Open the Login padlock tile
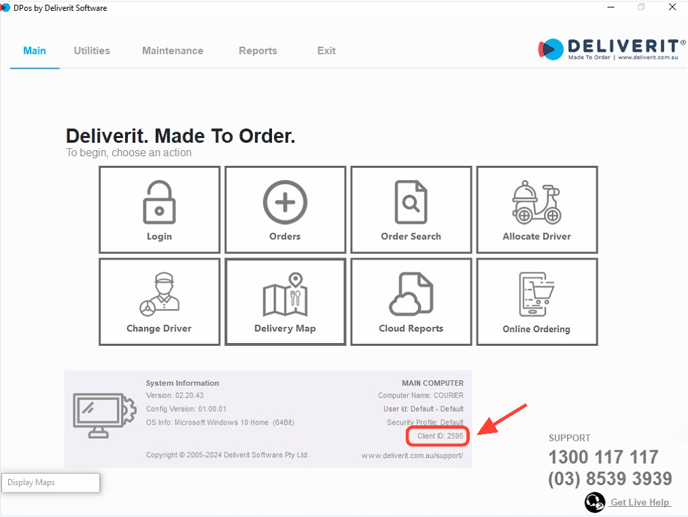The height and width of the screenshot is (517, 688). pos(159,209)
